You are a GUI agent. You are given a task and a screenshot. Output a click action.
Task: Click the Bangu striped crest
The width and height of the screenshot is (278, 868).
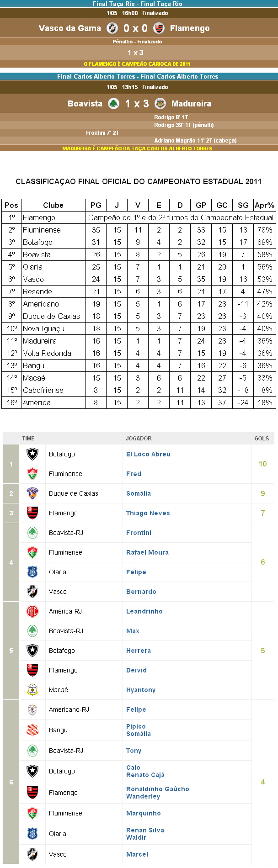[32, 730]
